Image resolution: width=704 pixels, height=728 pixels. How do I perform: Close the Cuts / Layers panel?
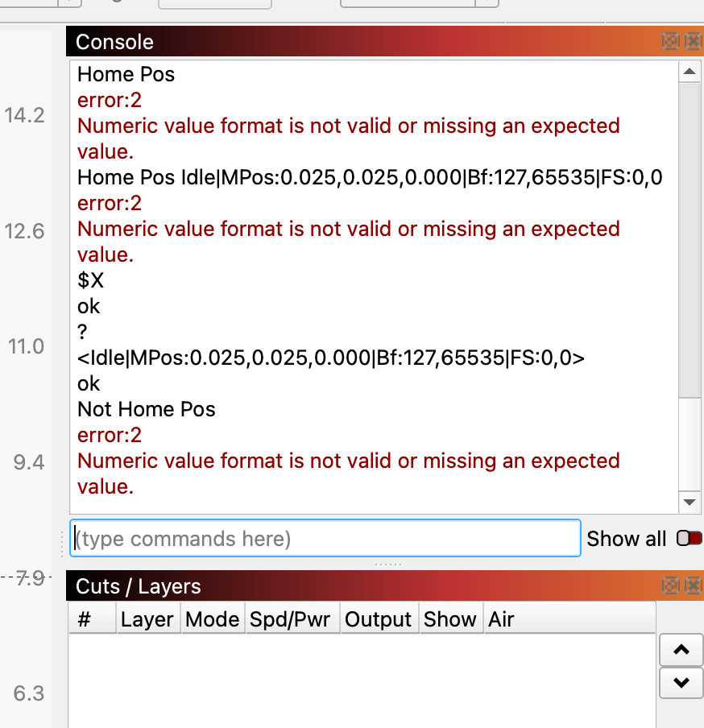point(693,585)
